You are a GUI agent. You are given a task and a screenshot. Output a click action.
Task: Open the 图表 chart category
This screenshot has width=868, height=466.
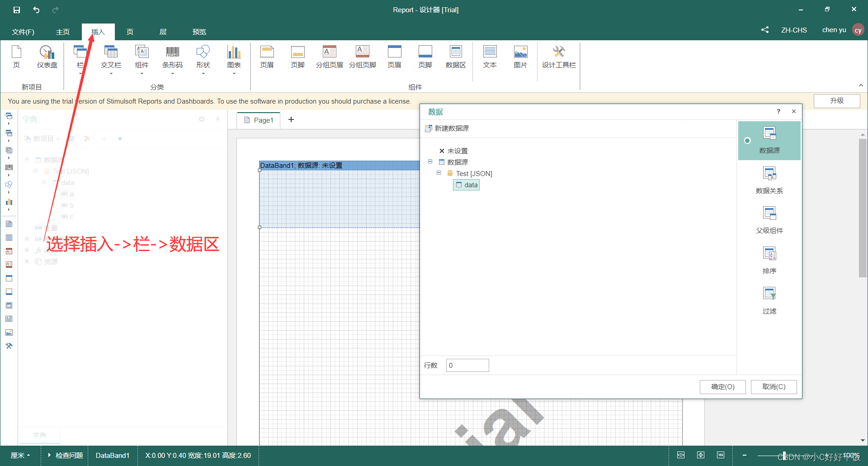click(234, 59)
